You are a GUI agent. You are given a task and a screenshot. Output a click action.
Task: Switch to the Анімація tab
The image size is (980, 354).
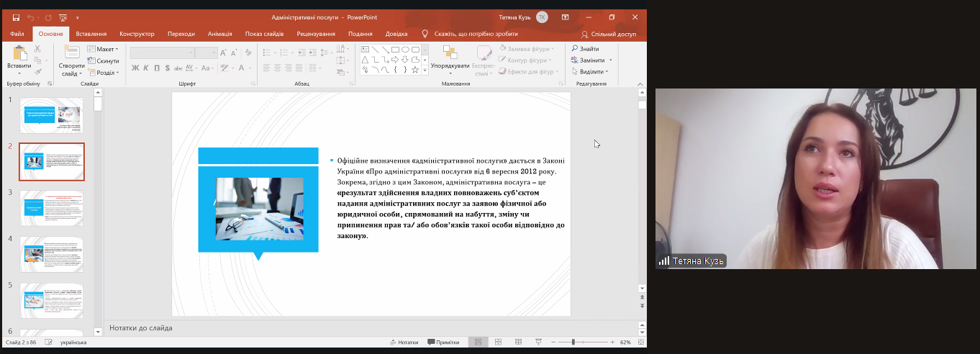tap(219, 34)
